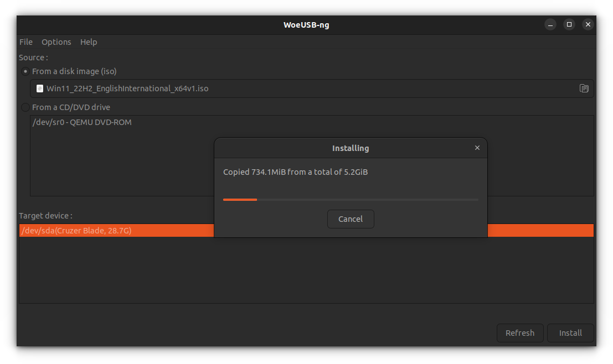Select From a CD/DVD drive radio
Image resolution: width=613 pixels, height=364 pixels.
click(x=25, y=107)
